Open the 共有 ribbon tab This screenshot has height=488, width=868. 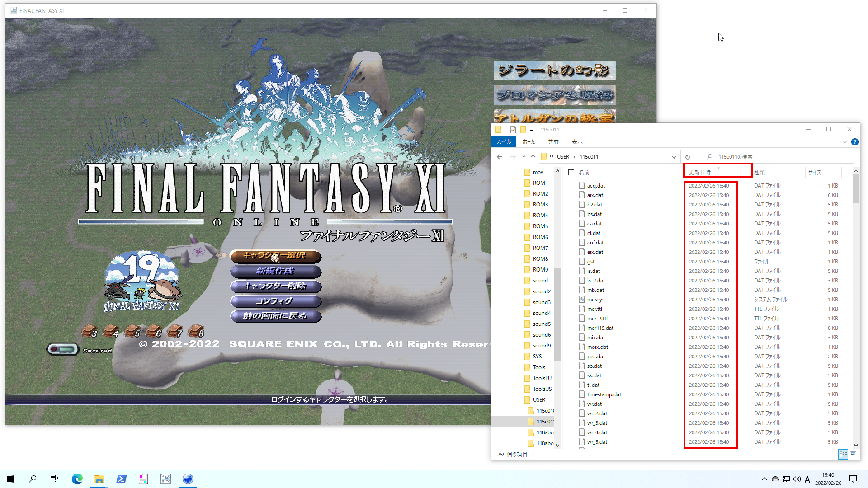[553, 142]
